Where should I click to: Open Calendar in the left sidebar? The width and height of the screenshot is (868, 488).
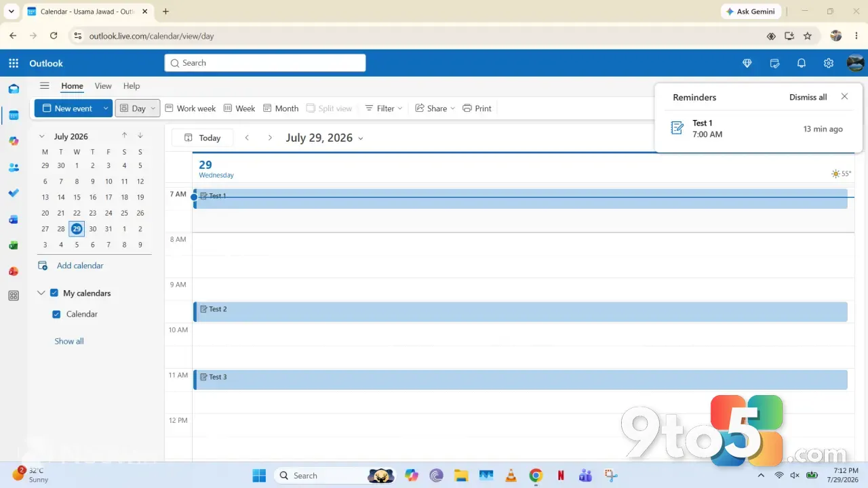coord(14,115)
